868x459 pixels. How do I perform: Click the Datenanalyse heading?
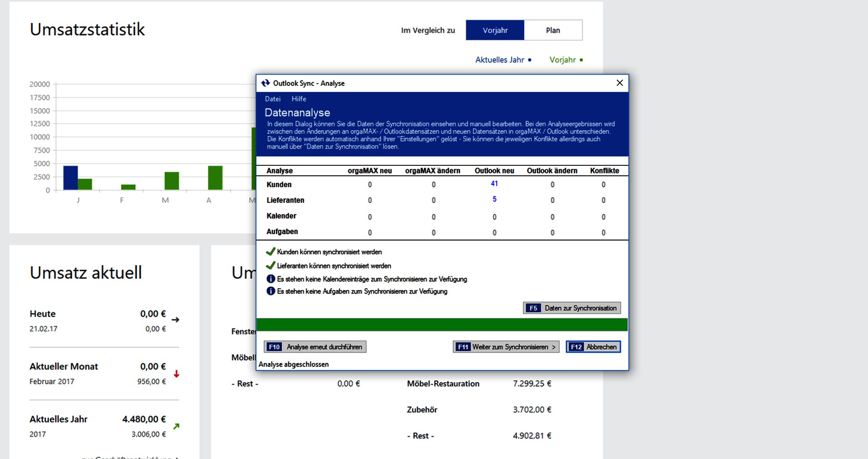[x=297, y=112]
